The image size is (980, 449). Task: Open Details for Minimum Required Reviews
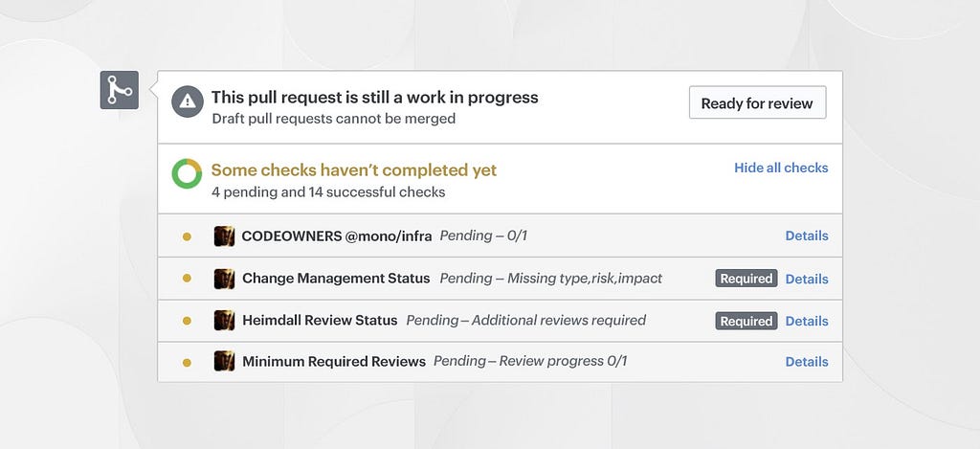pyautogui.click(x=807, y=362)
